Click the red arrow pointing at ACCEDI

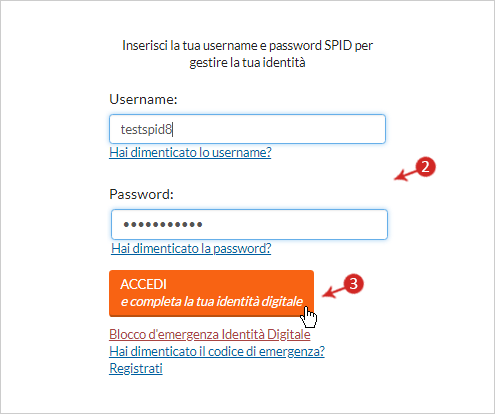point(333,292)
